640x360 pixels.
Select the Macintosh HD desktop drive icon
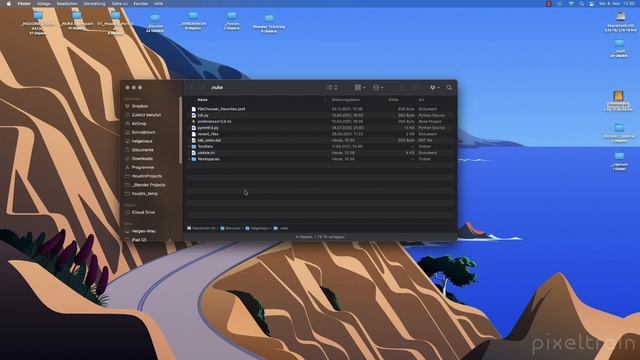[620, 17]
